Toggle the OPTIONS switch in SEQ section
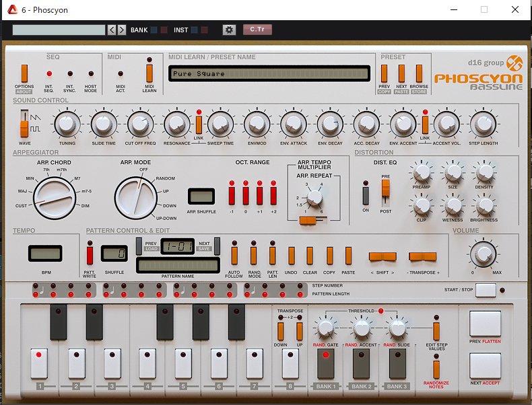 [x=24, y=73]
